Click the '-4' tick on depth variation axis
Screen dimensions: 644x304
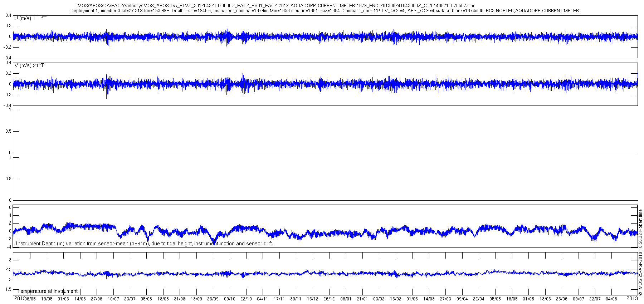(x=9, y=247)
